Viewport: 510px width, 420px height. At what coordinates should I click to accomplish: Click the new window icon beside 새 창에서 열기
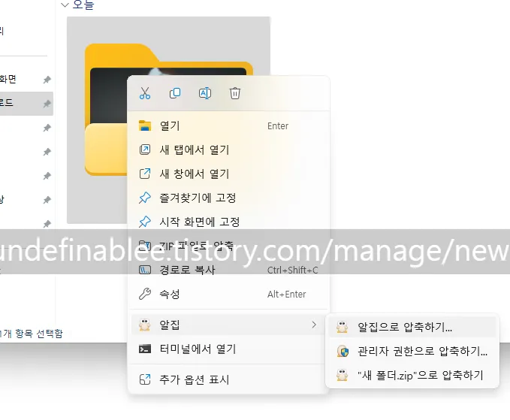click(x=145, y=174)
